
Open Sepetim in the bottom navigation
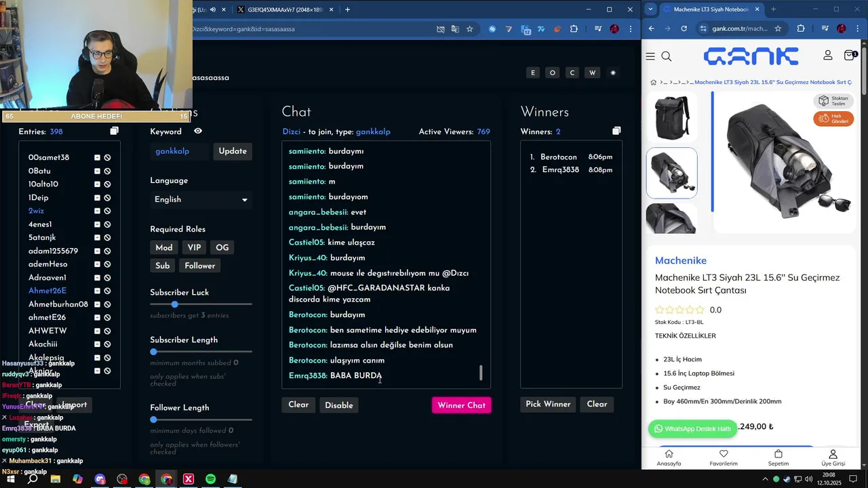778,458
